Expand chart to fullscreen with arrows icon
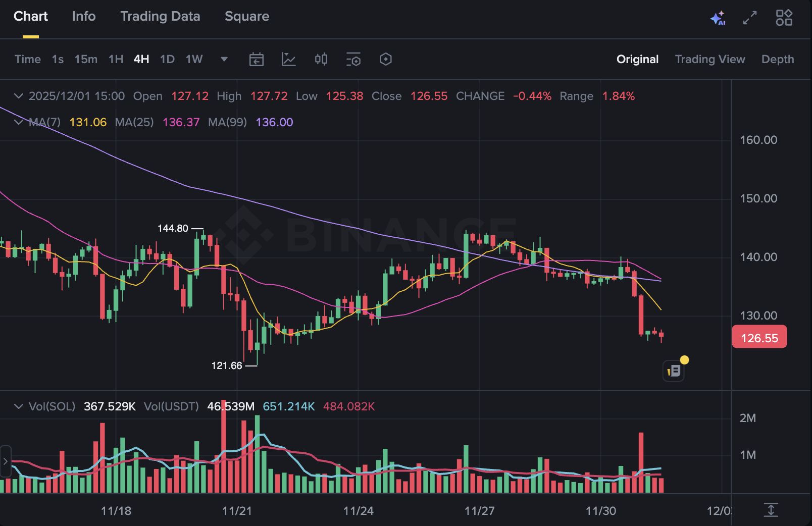812x526 pixels. pyautogui.click(x=749, y=18)
